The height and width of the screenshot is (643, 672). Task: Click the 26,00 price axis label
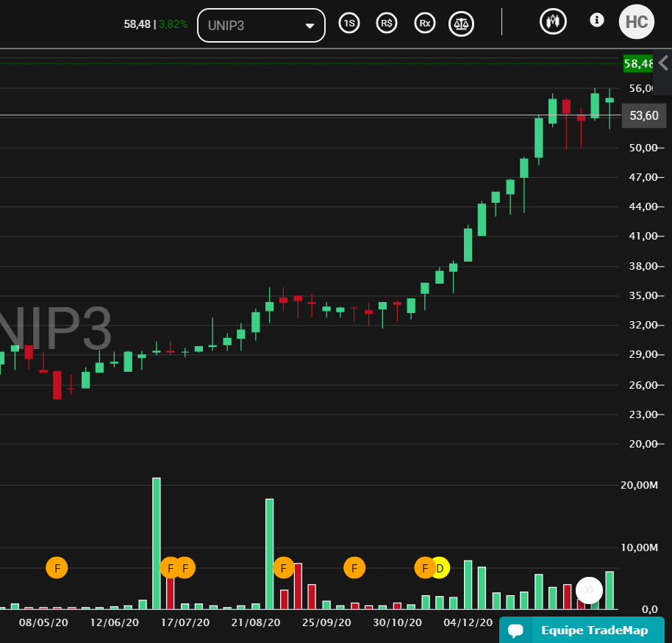pos(643,385)
